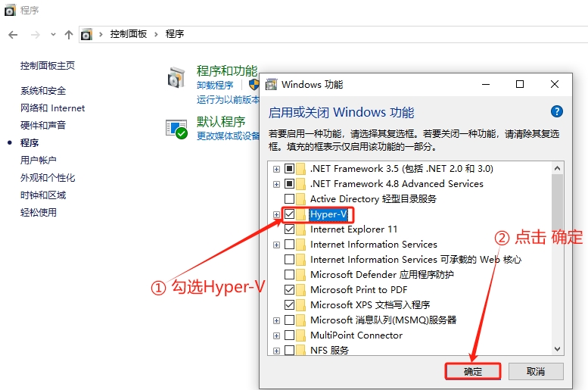
Task: Click folder icon beside Active Directory 轻型目录服务
Action: [x=300, y=198]
